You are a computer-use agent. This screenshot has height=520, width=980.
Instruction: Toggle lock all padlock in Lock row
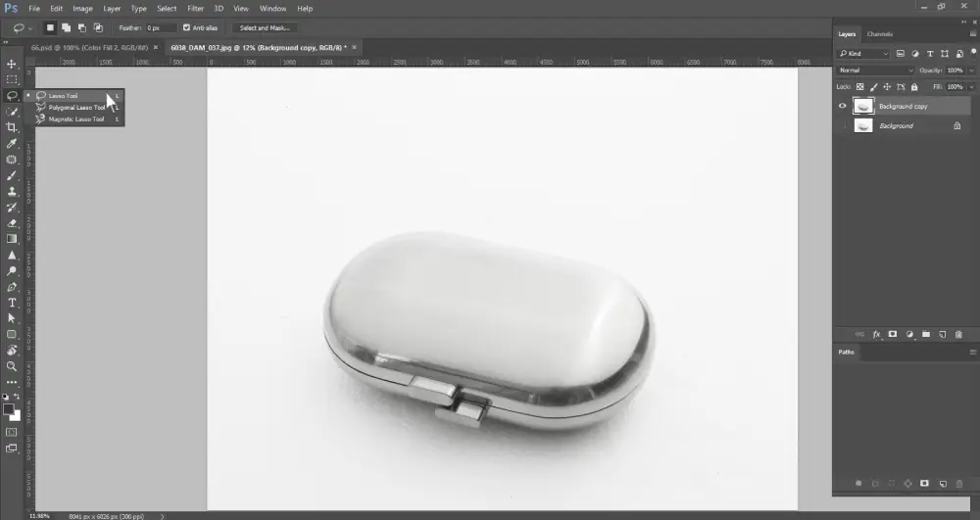914,87
